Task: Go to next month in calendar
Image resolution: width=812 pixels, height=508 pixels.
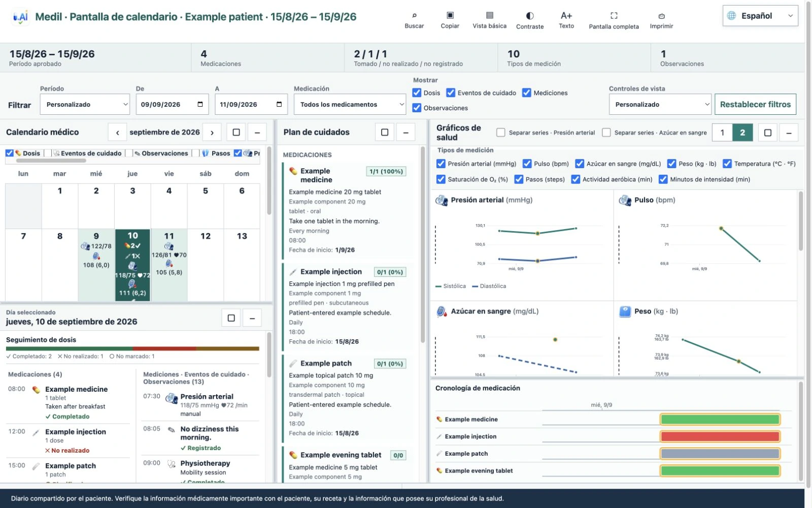Action: pyautogui.click(x=212, y=133)
